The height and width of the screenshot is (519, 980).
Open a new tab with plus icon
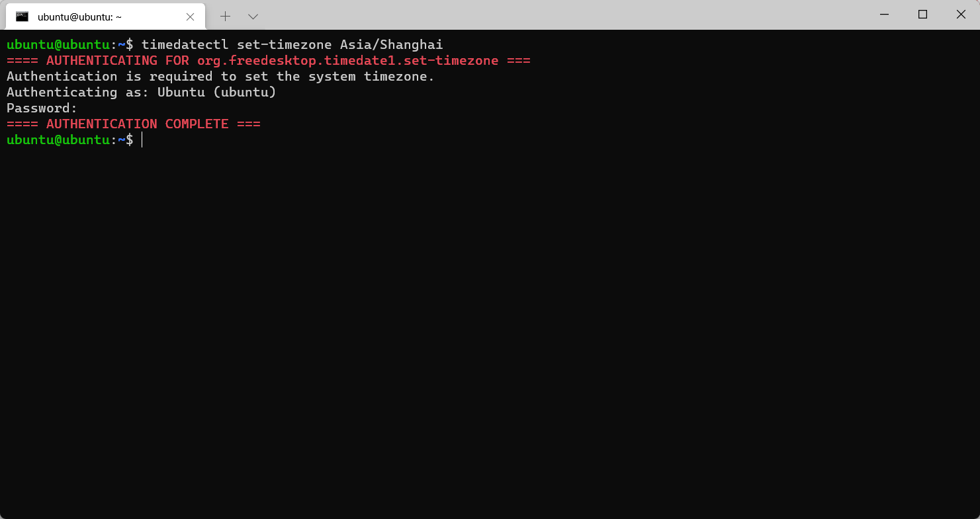[225, 16]
